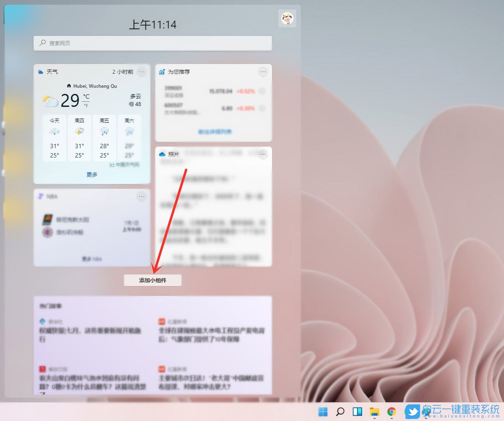Click the NBA basketball icon on the NBA widget
The image size is (504, 421).
click(x=41, y=196)
